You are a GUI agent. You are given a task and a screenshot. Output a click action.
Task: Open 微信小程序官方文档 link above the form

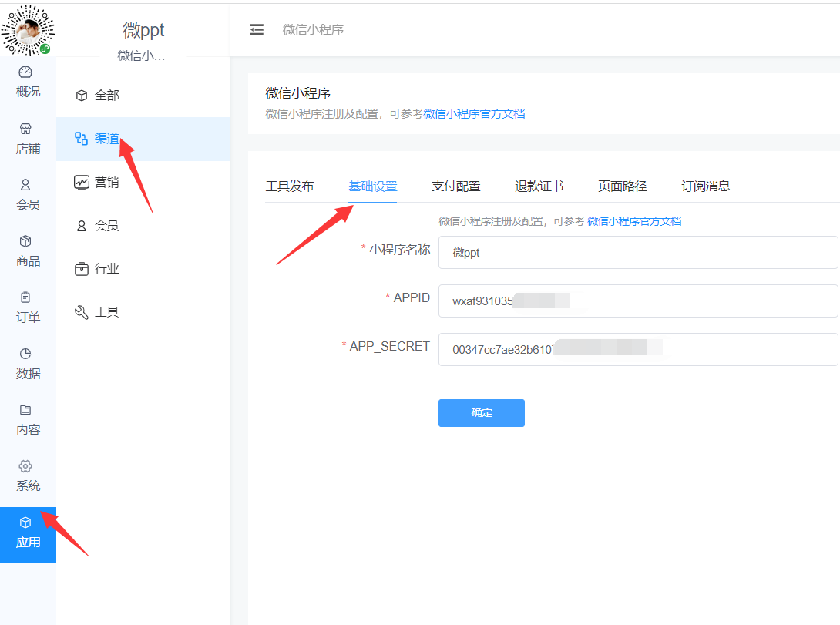634,221
